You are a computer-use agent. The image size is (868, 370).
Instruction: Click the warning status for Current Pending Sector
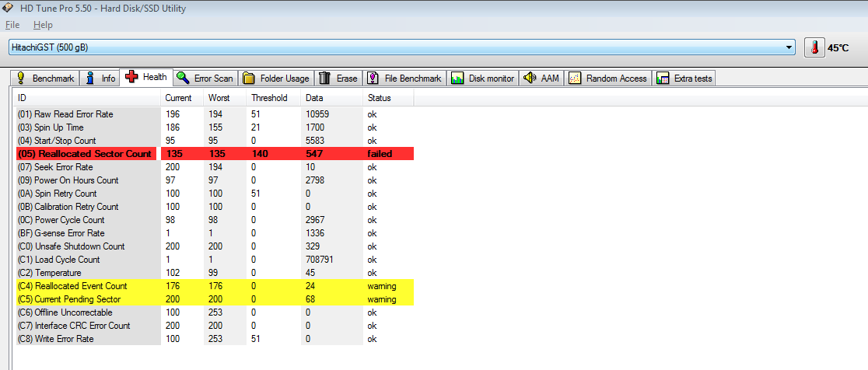click(381, 299)
